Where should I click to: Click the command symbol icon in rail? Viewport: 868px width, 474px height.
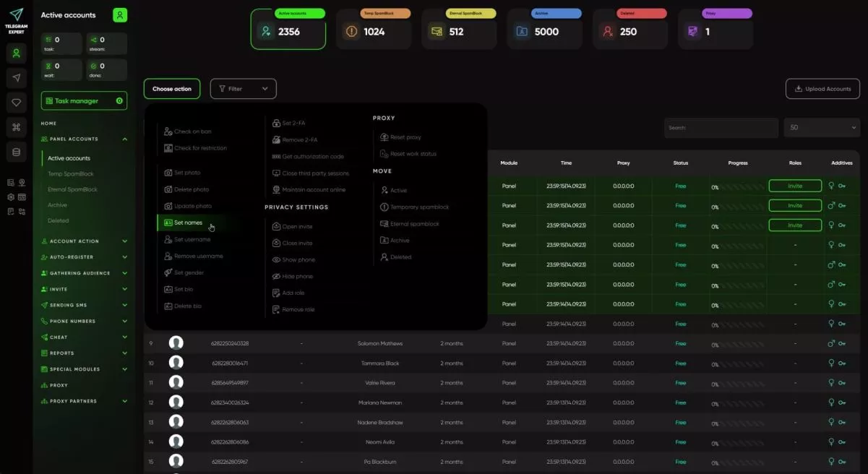click(x=16, y=127)
